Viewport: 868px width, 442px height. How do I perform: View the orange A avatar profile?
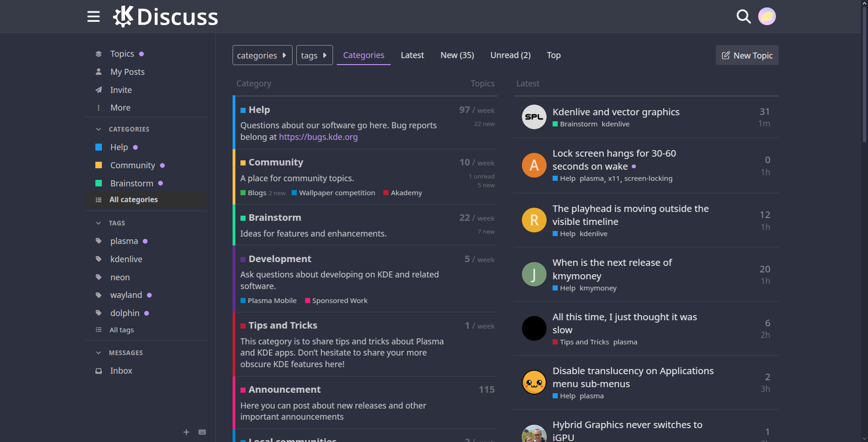pyautogui.click(x=534, y=165)
